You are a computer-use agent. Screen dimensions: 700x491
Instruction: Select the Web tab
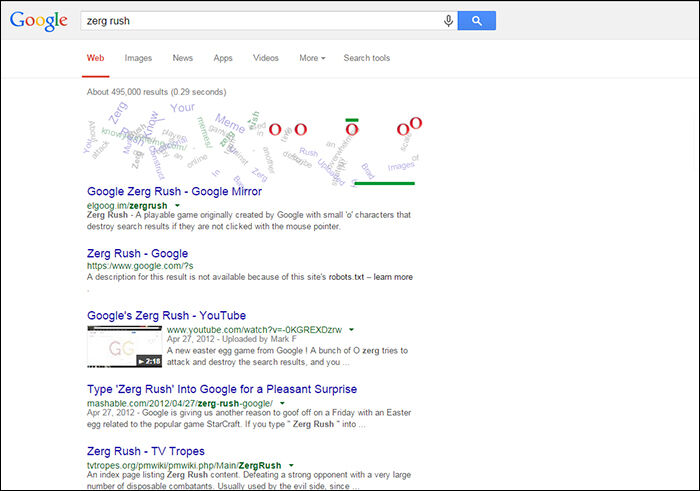tap(96, 58)
